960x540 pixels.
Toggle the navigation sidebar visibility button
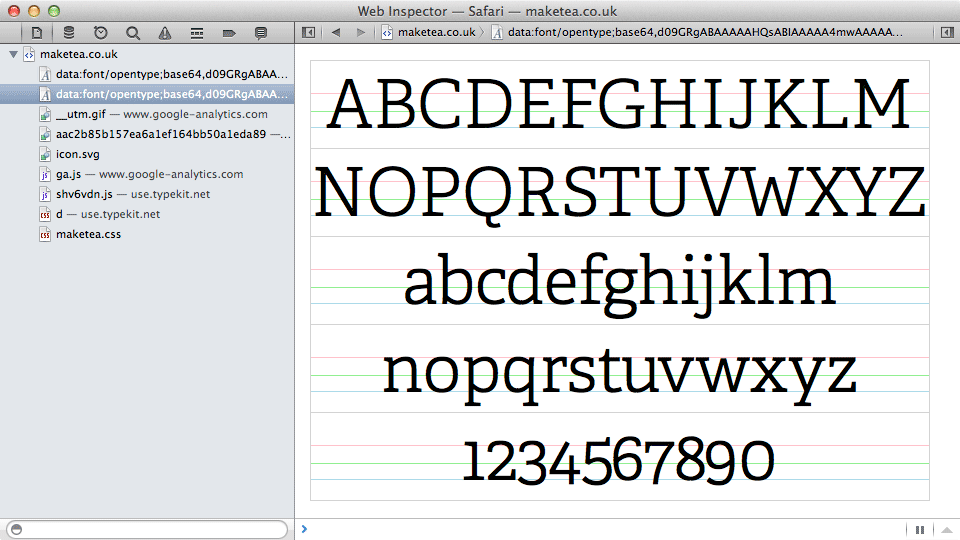click(309, 33)
